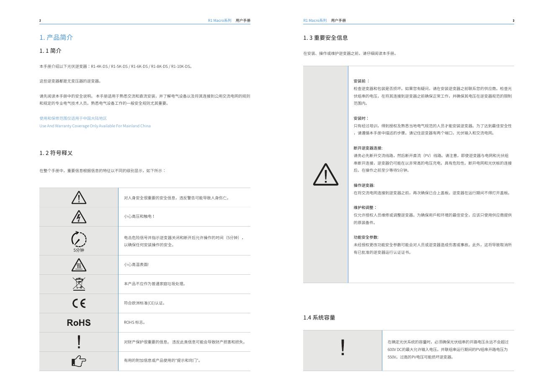Click the subheading 安装时：

(361, 118)
